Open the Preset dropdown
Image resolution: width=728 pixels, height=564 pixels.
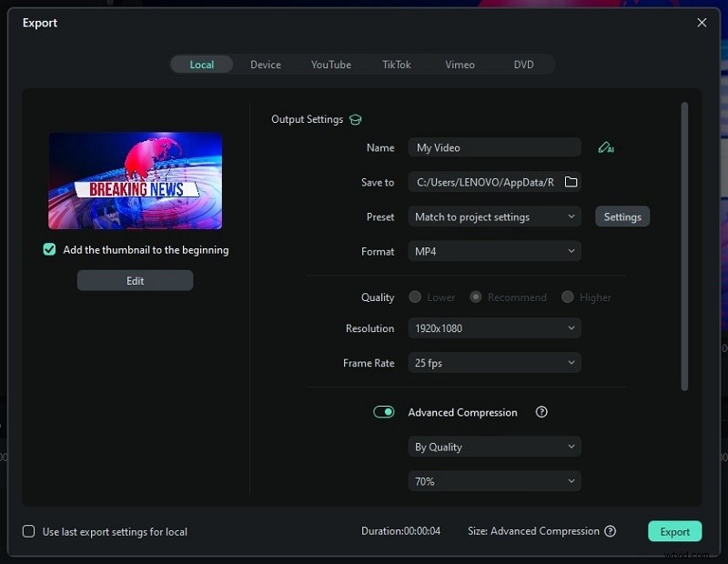coord(494,217)
